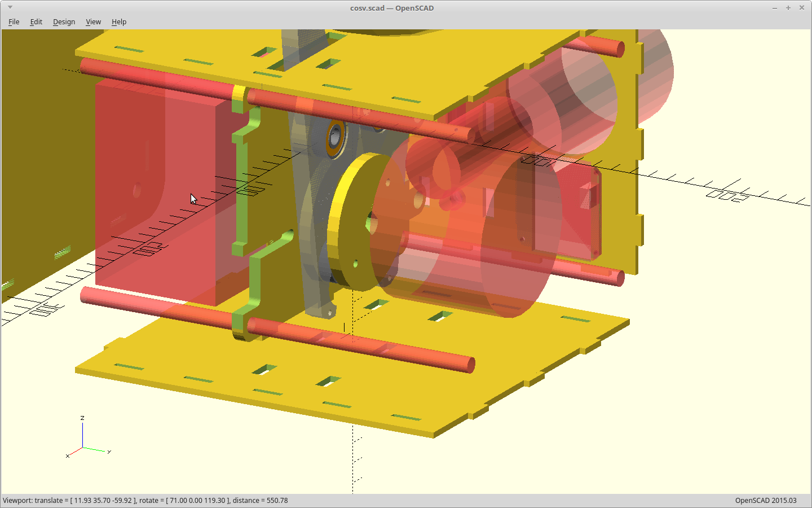Minimize the OpenSCAD window
This screenshot has height=508, width=812.
click(x=774, y=8)
